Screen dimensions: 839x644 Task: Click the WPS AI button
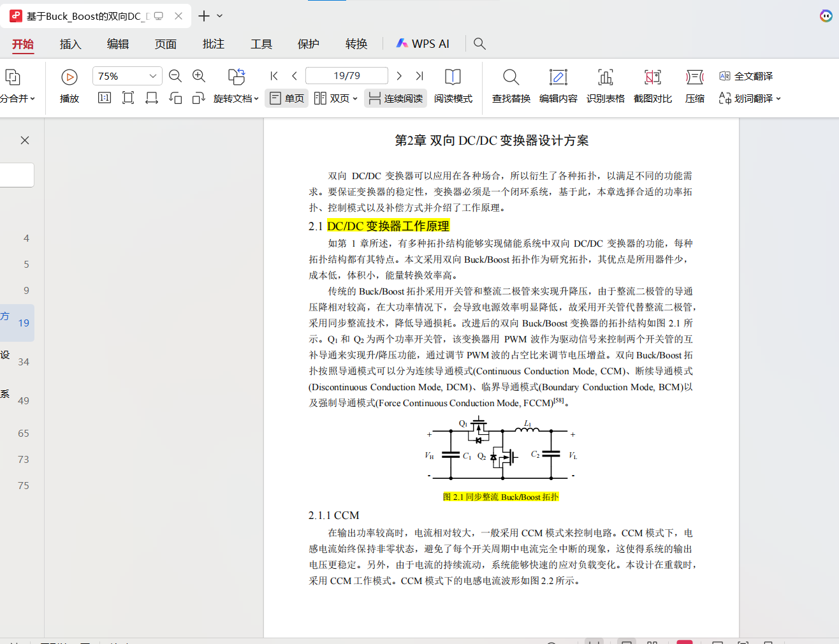coord(423,44)
